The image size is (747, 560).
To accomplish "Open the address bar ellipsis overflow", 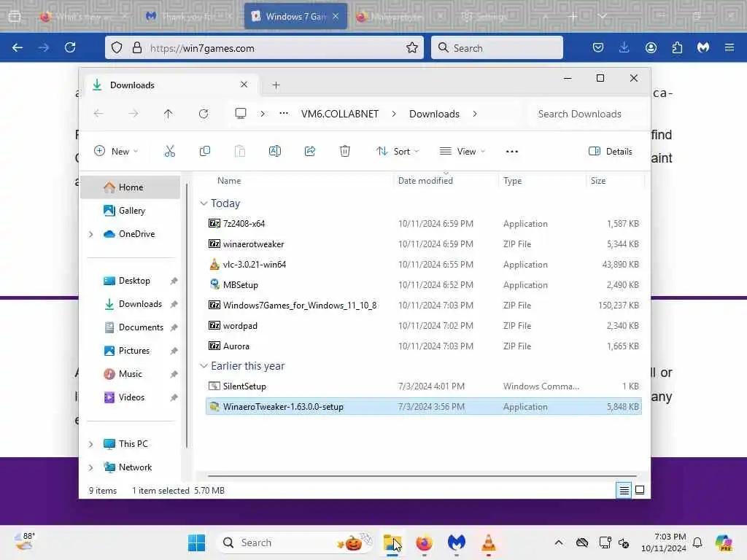I will [284, 113].
